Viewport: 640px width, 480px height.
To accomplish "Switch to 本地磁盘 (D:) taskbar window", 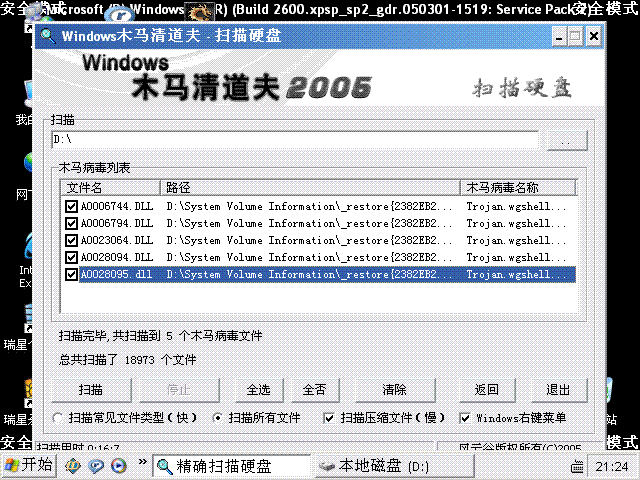I will 394,466.
